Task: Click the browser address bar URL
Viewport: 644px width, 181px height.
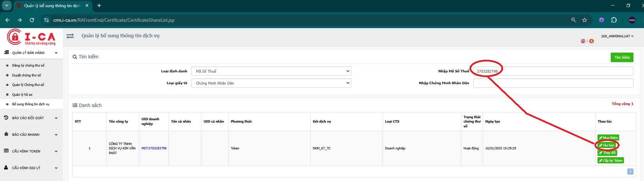Action: pyautogui.click(x=114, y=20)
